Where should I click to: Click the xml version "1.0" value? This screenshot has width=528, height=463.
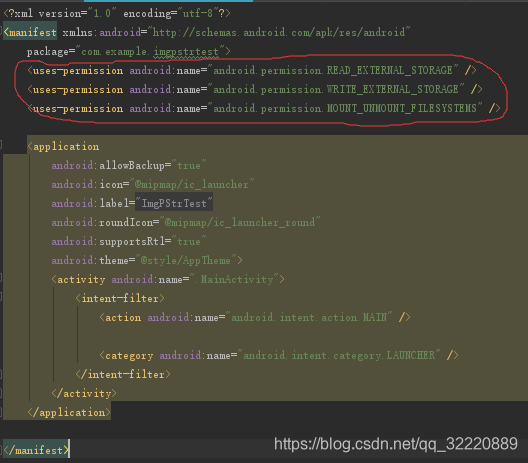pyautogui.click(x=102, y=13)
